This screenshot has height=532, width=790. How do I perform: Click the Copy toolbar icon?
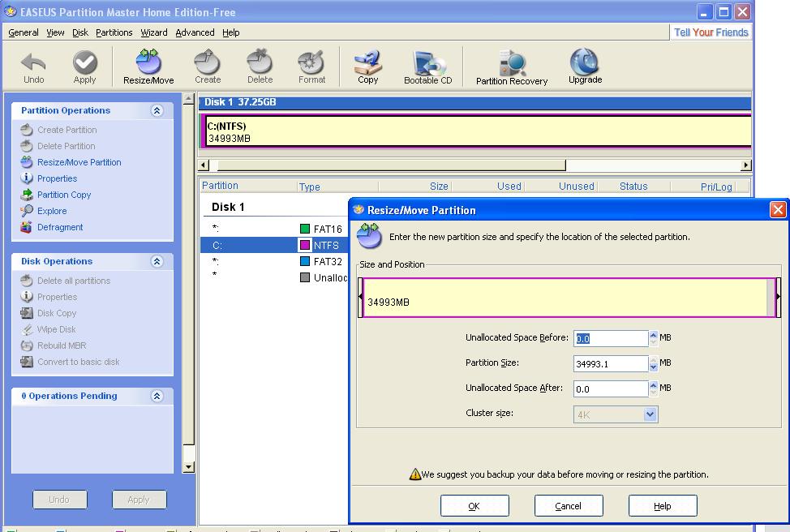367,67
